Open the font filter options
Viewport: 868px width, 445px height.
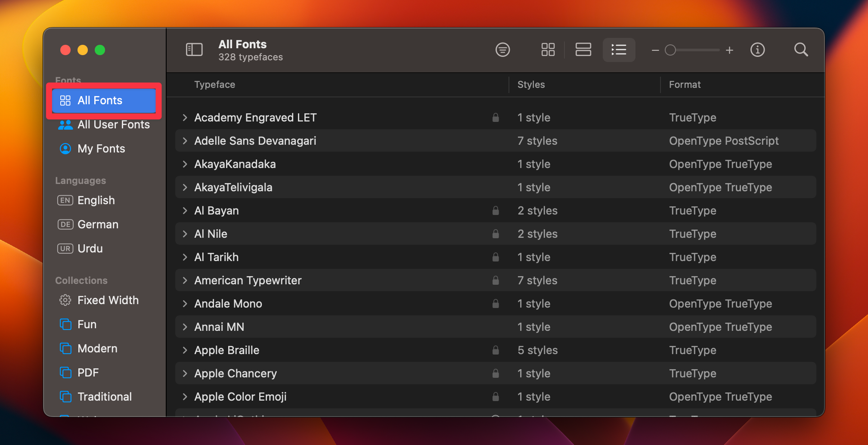(502, 50)
